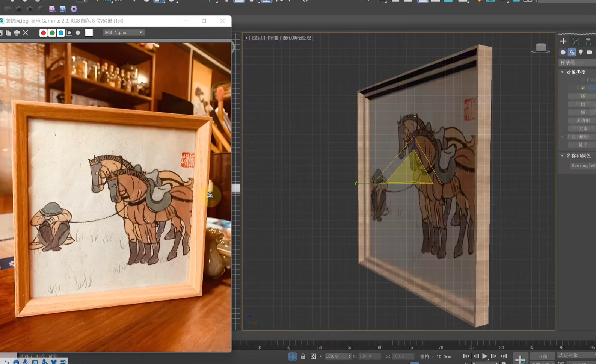
Task: Click the 栅格 = 10.0mm status text
Action: click(435, 356)
